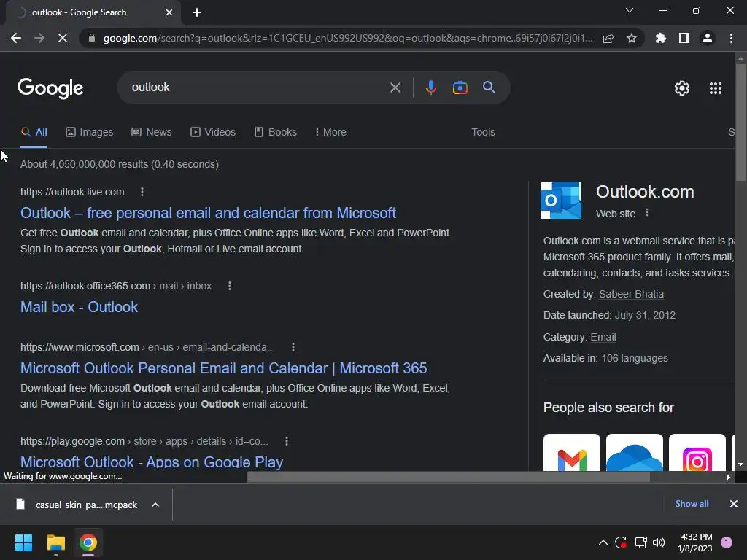Open options for microsoft.com result
Viewport: 747px width, 560px height.
pos(293,347)
